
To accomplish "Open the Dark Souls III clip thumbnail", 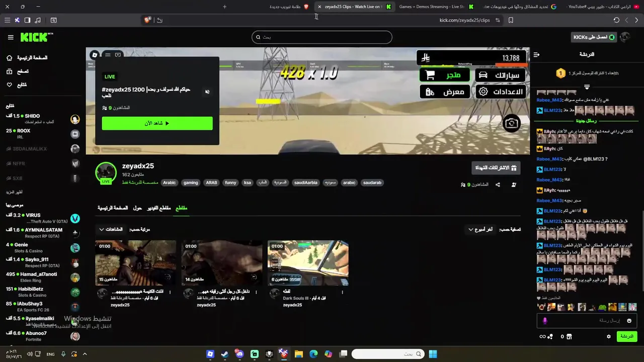I will point(308,263).
